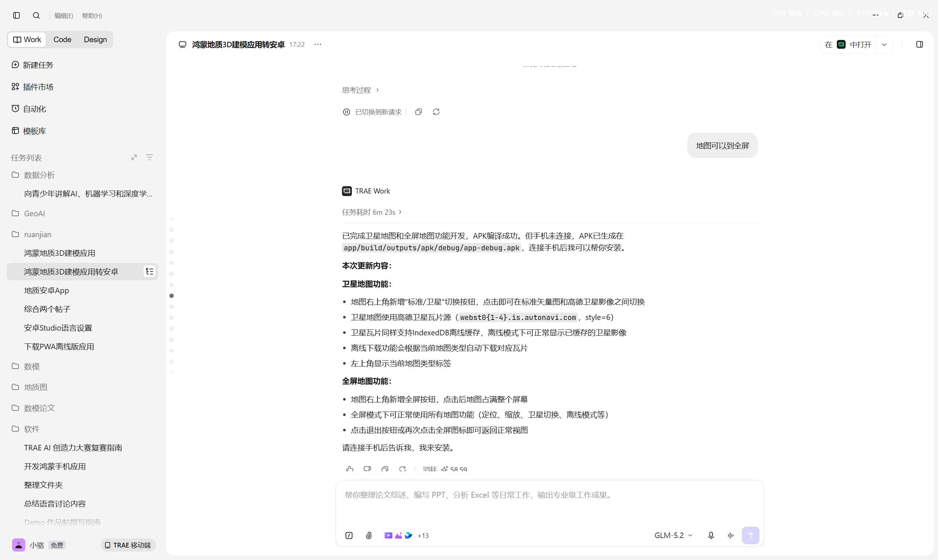
Task: Show the +13 additional plugins
Action: click(x=423, y=536)
